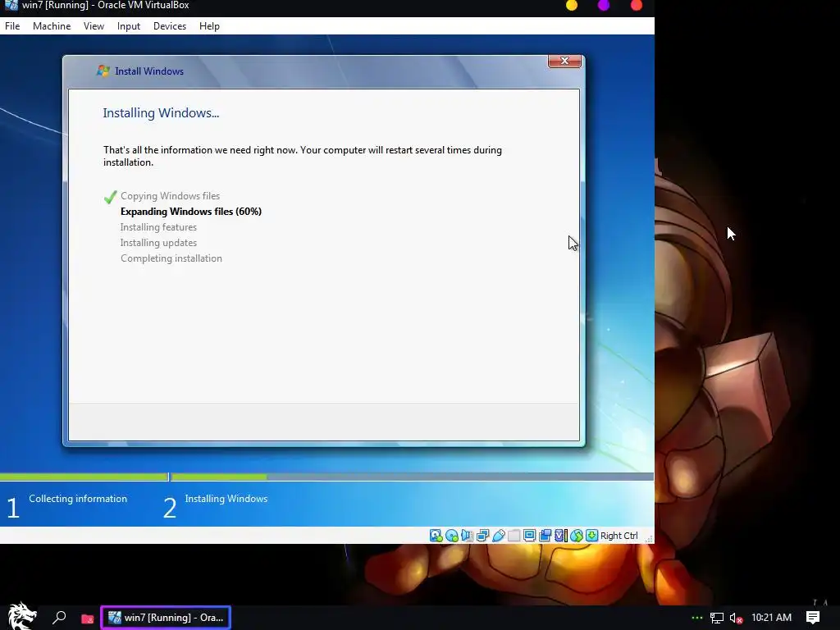
Task: Click the Installing Windows stage label
Action: pyautogui.click(x=226, y=499)
